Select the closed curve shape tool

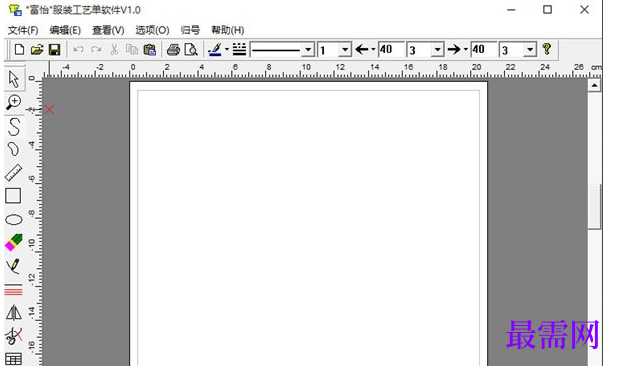point(13,149)
